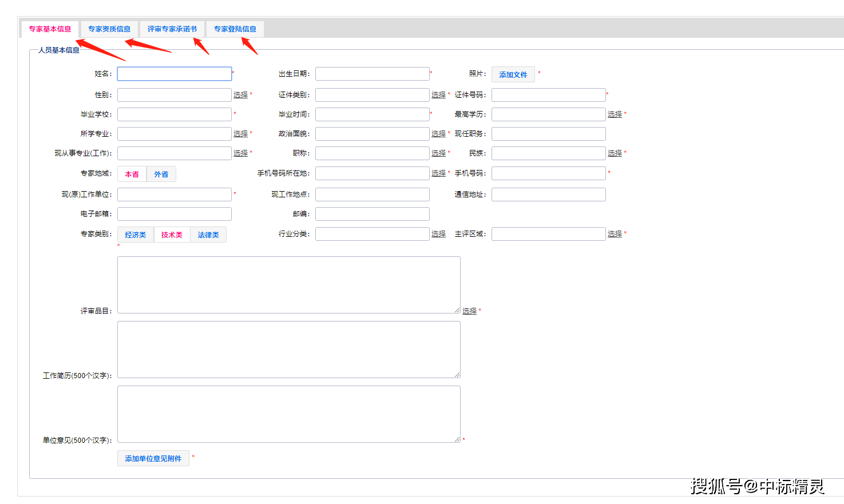Click 选择 beside 行业分类 field
844x504 pixels.
pyautogui.click(x=438, y=234)
